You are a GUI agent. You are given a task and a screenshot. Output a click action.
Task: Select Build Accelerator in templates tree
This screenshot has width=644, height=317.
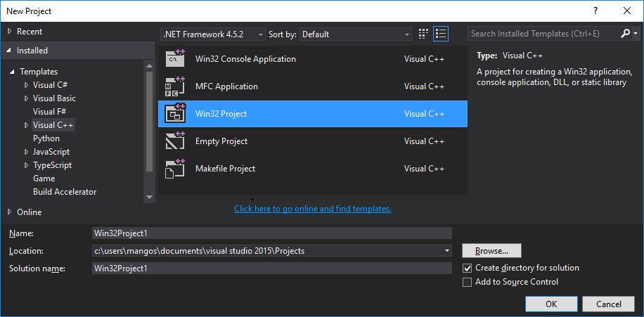(65, 192)
